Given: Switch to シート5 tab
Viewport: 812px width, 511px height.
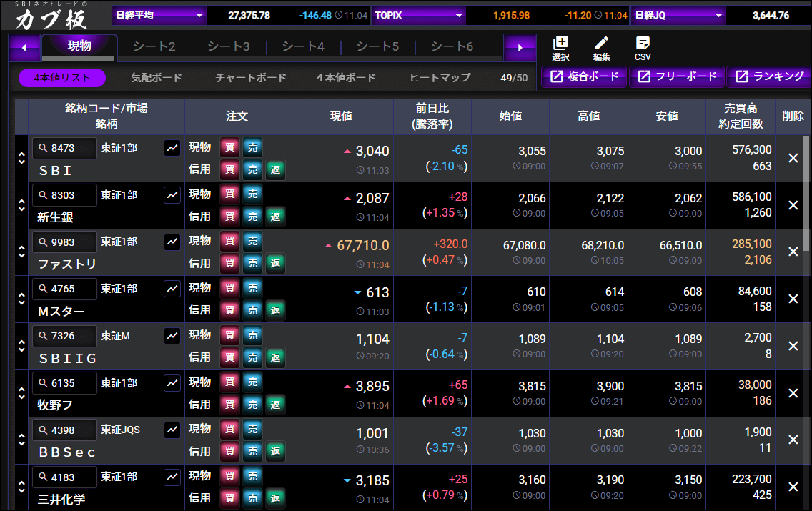Looking at the screenshot, I should 377,46.
